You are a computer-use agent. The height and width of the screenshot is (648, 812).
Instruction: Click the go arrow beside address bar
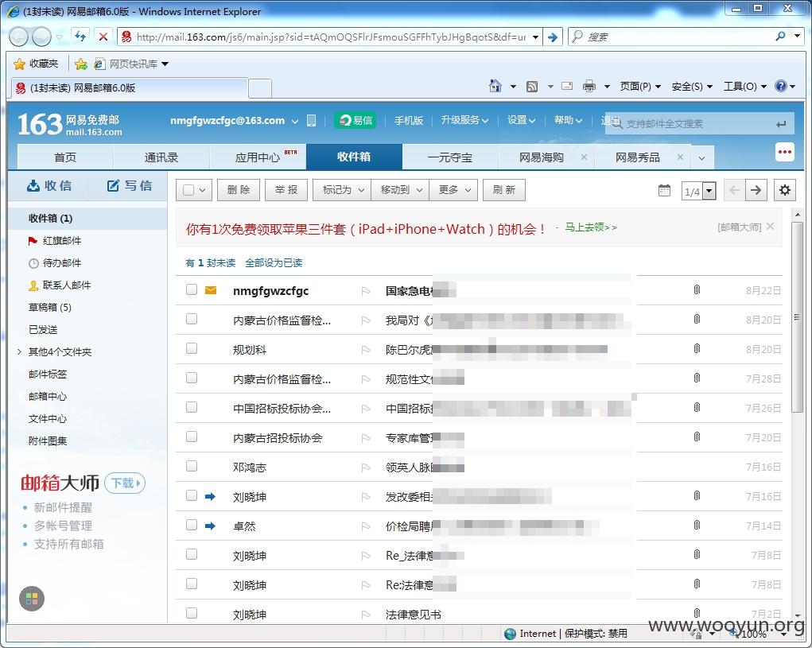[x=553, y=37]
